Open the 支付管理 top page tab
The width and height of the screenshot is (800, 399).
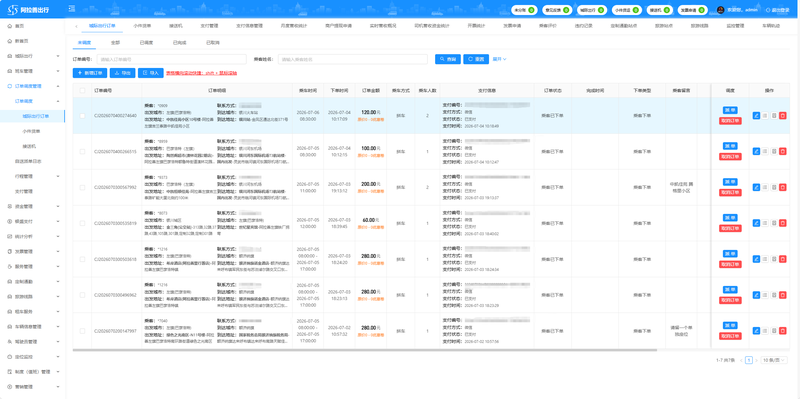pos(209,26)
